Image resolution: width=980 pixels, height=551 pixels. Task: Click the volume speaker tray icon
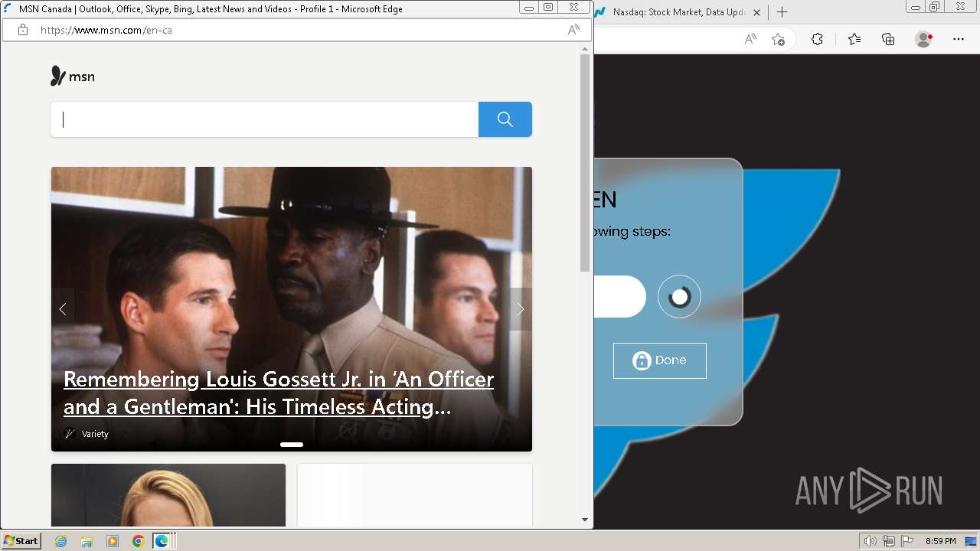pos(870,541)
